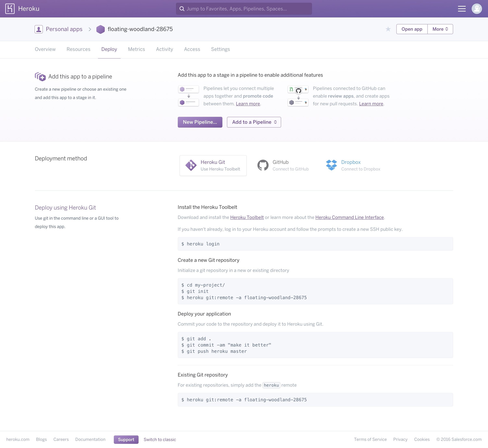Select GitHub deployment method

283,166
